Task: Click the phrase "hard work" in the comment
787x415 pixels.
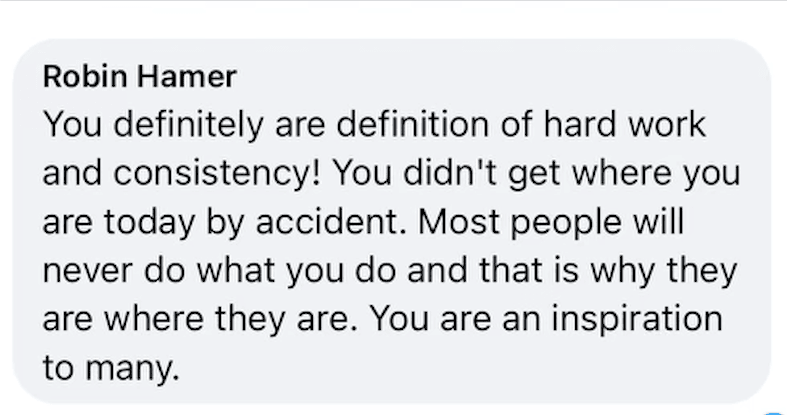Action: [x=625, y=124]
